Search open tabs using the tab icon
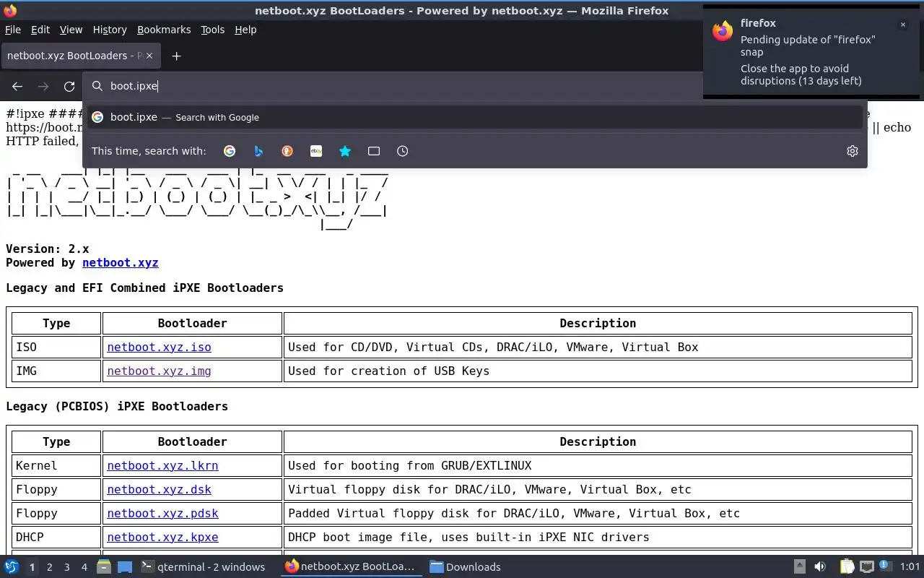The height and width of the screenshot is (578, 924). pos(374,151)
